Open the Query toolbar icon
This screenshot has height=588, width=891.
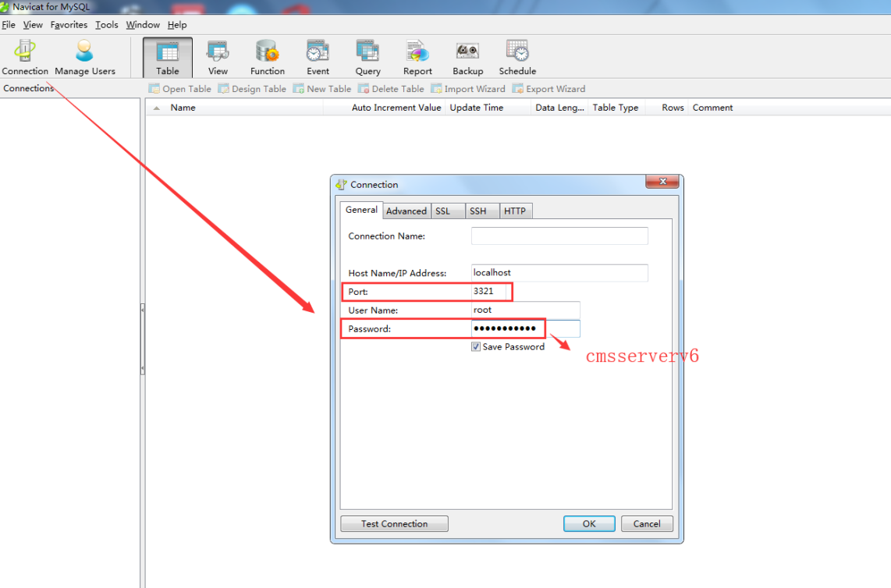tap(367, 58)
